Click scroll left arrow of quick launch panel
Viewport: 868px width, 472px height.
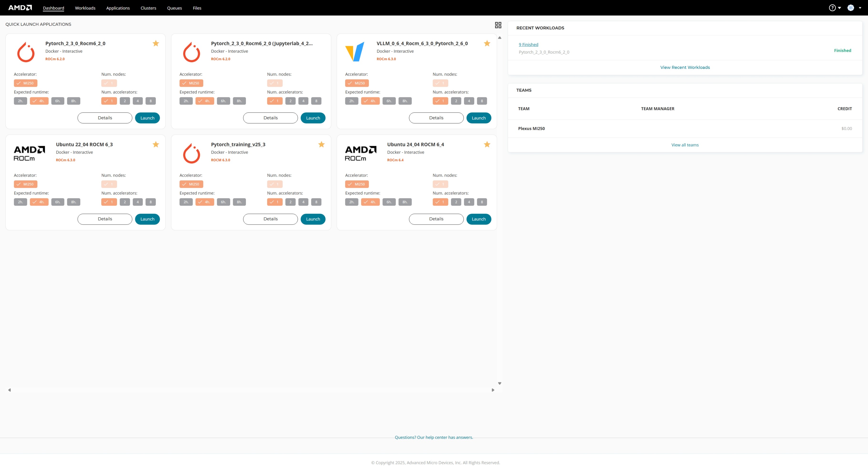coord(10,390)
